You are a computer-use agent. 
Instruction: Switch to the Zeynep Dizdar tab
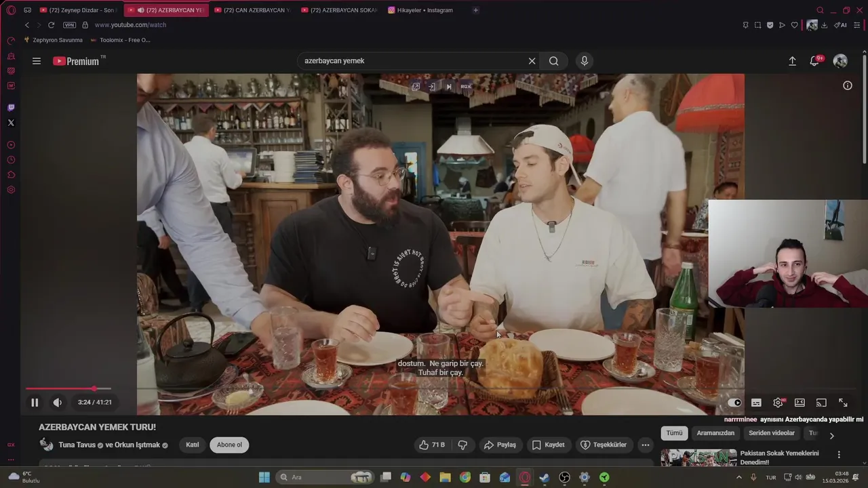78,10
